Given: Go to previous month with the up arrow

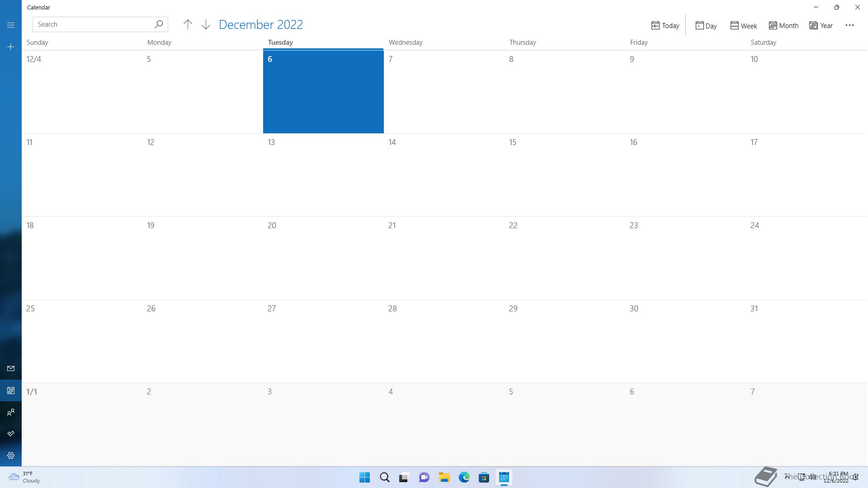Looking at the screenshot, I should click(x=188, y=24).
